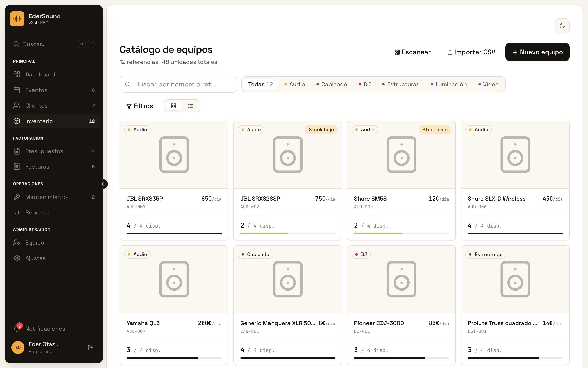This screenshot has height=368, width=588.
Task: Open Notificaciones bell with badge
Action: coord(54,329)
